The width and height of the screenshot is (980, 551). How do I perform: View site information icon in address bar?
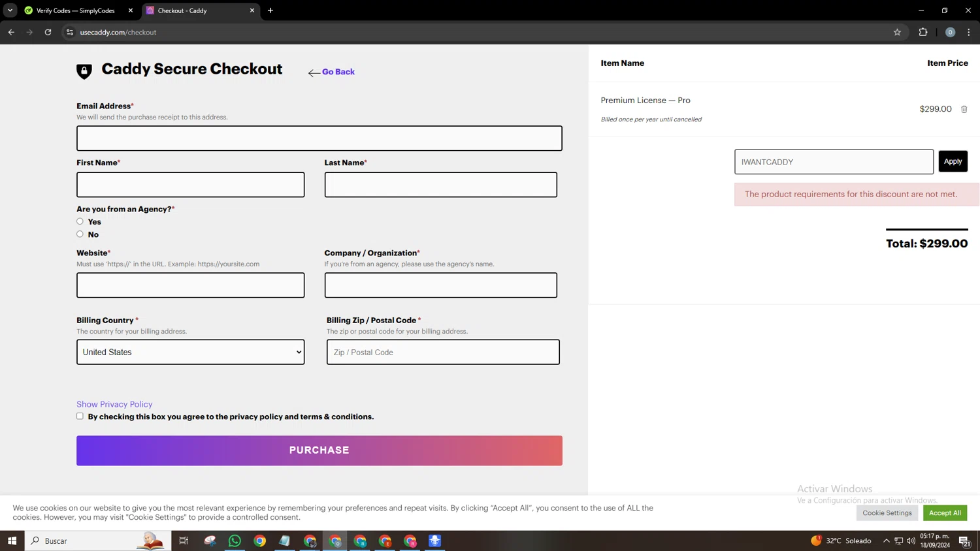(x=70, y=32)
